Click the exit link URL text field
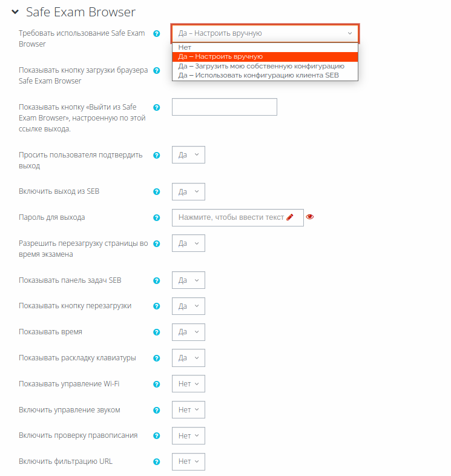The width and height of the screenshot is (451, 476). click(224, 107)
